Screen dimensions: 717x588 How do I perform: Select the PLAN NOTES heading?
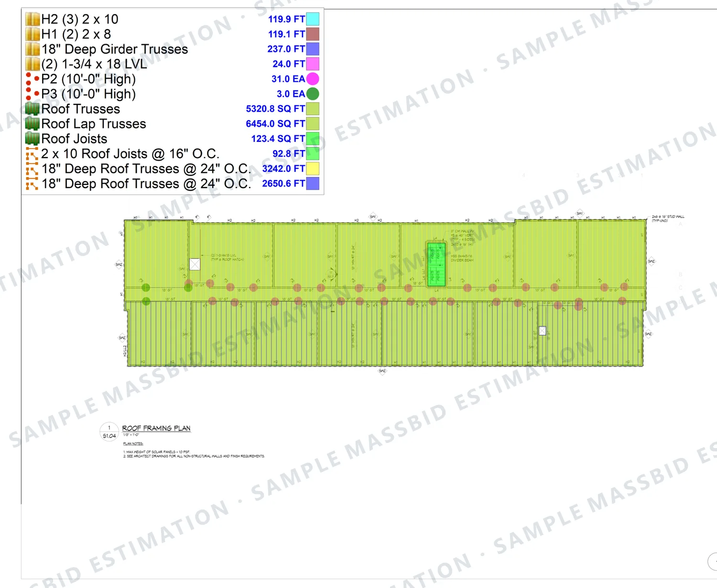133,444
